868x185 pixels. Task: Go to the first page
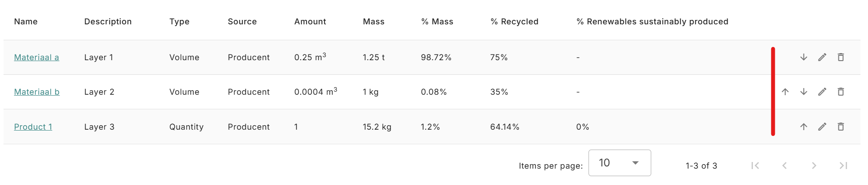click(x=755, y=166)
